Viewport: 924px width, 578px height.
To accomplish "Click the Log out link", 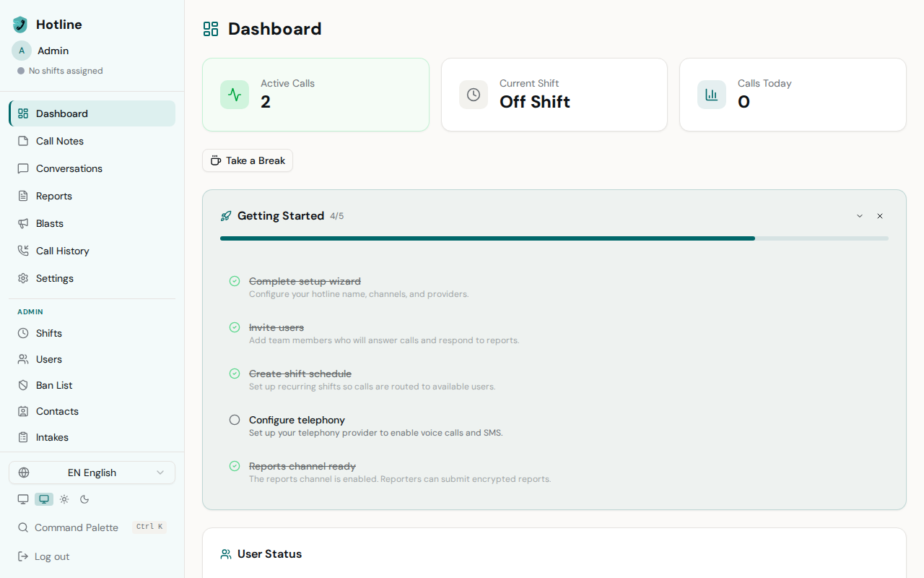I will pos(51,556).
